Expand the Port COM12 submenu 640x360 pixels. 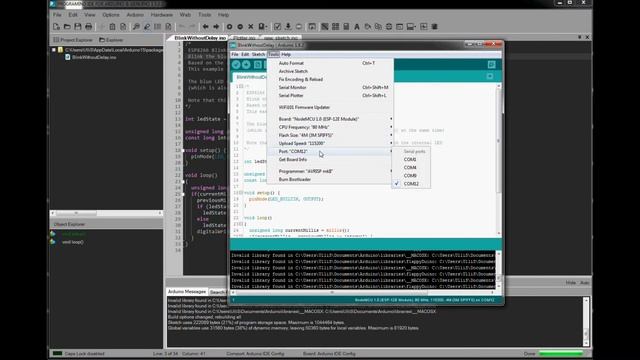[x=330, y=151]
